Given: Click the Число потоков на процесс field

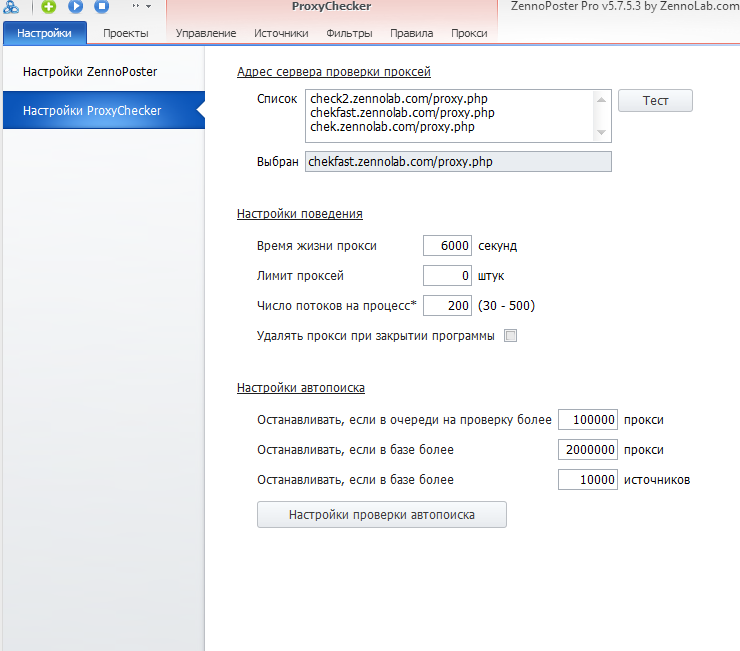Looking at the screenshot, I should 447,305.
